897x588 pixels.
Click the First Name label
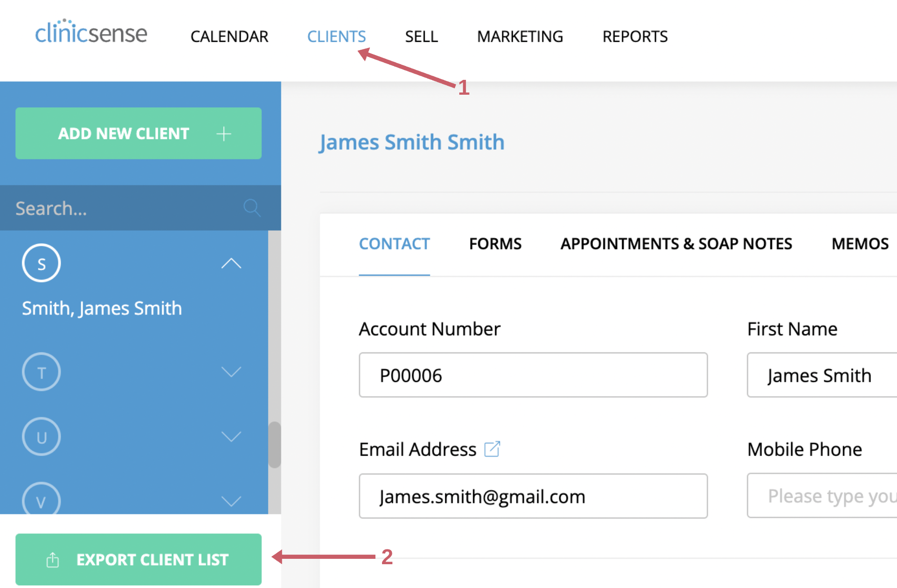click(792, 329)
